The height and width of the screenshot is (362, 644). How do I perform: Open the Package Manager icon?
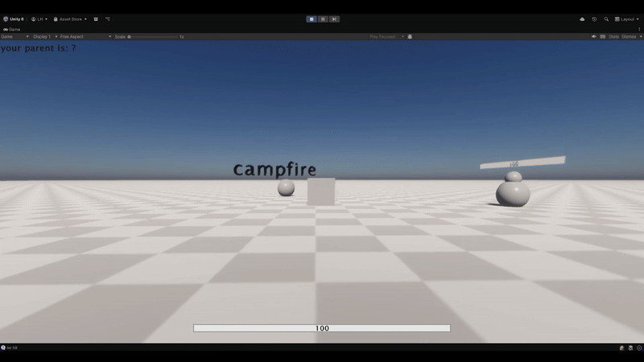(96, 19)
